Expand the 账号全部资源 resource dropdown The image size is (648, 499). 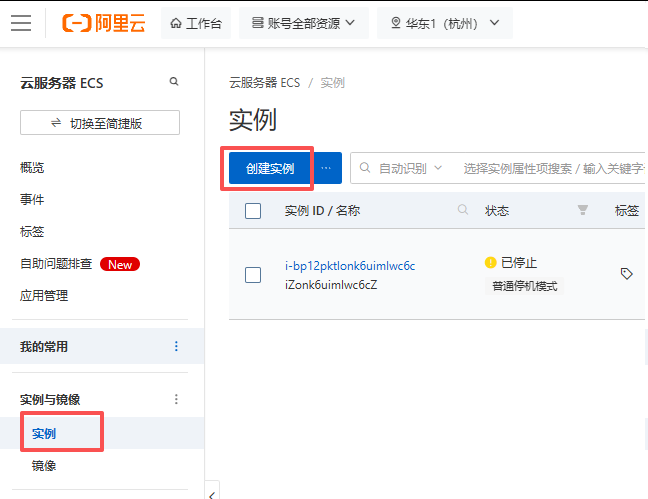(304, 23)
